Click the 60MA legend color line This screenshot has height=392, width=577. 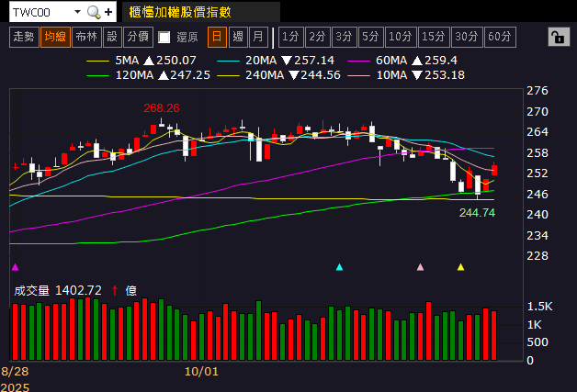click(358, 61)
